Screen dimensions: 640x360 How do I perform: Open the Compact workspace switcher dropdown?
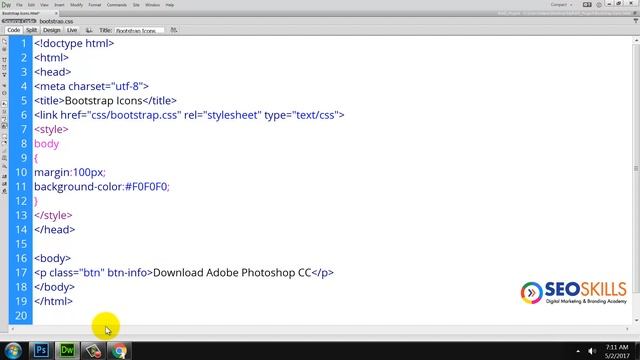561,5
